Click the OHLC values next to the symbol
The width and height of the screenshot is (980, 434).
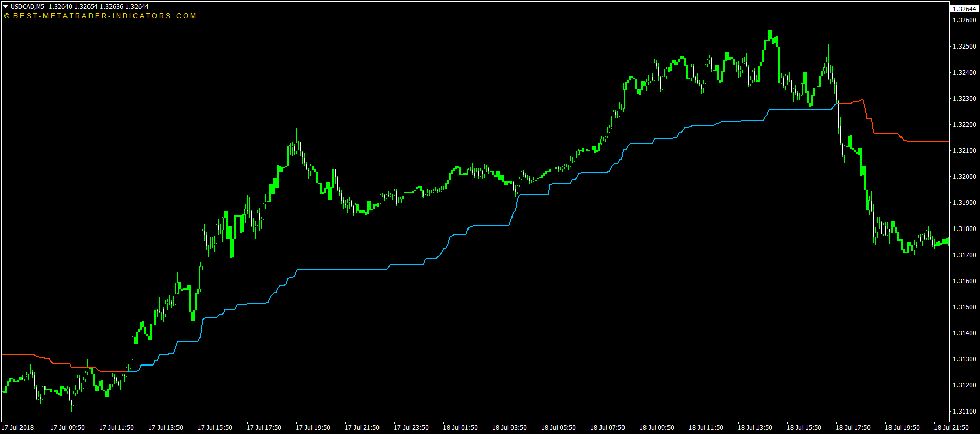click(98, 7)
